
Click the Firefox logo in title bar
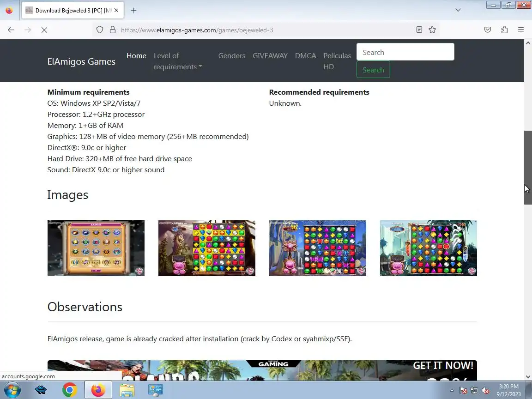[x=9, y=10]
